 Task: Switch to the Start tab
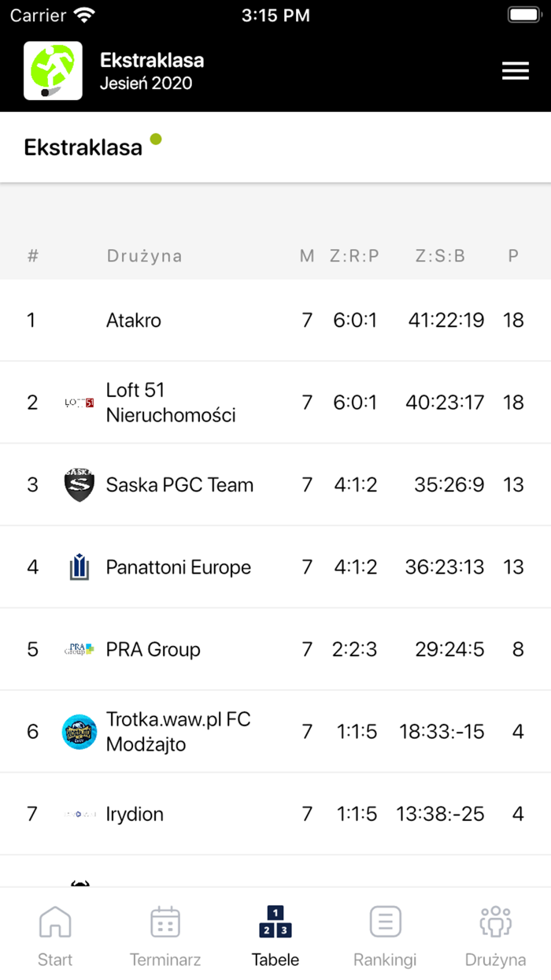point(55,935)
